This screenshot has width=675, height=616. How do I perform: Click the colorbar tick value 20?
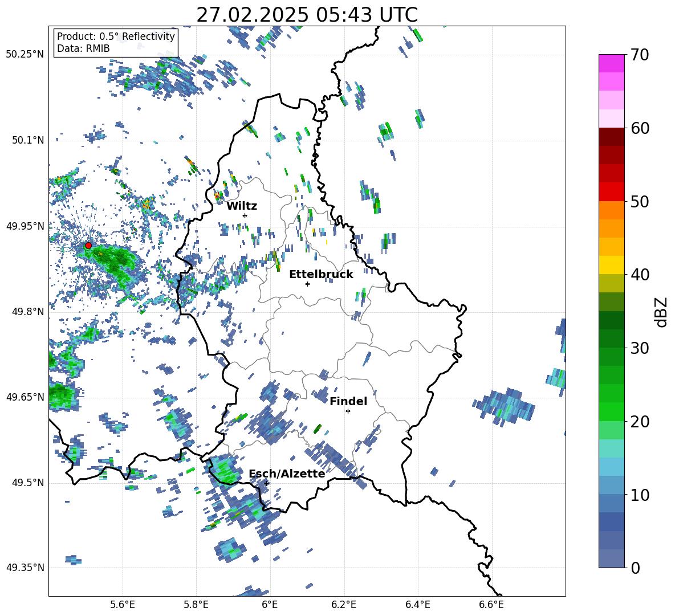pos(640,422)
